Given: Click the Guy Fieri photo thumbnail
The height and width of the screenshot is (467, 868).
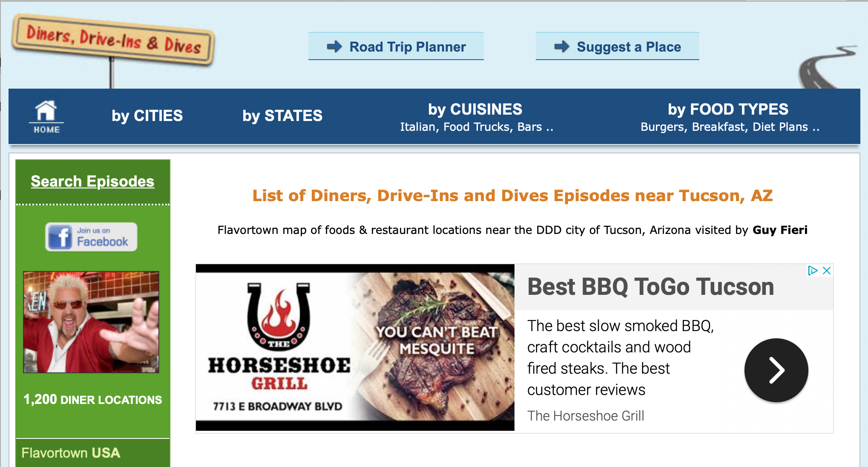Looking at the screenshot, I should pos(91,322).
